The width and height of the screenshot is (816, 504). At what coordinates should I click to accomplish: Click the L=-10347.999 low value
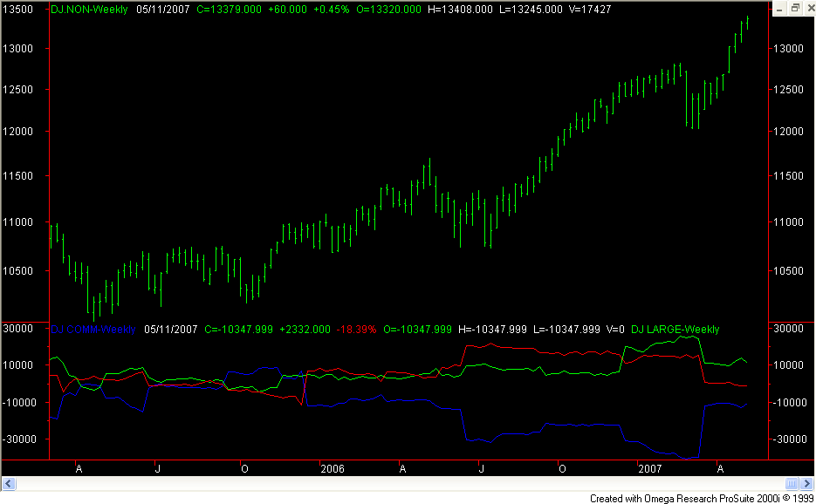tap(566, 330)
